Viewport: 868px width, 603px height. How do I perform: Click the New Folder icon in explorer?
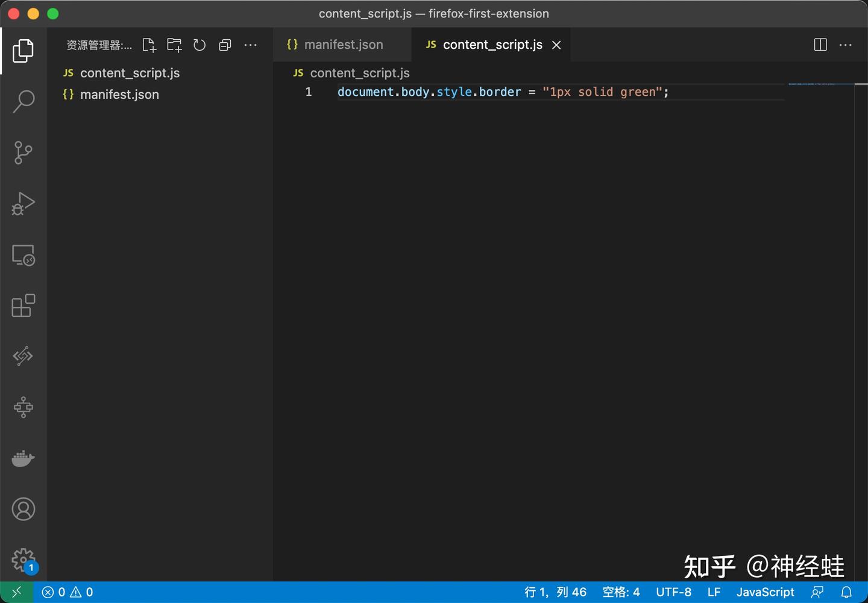tap(174, 45)
